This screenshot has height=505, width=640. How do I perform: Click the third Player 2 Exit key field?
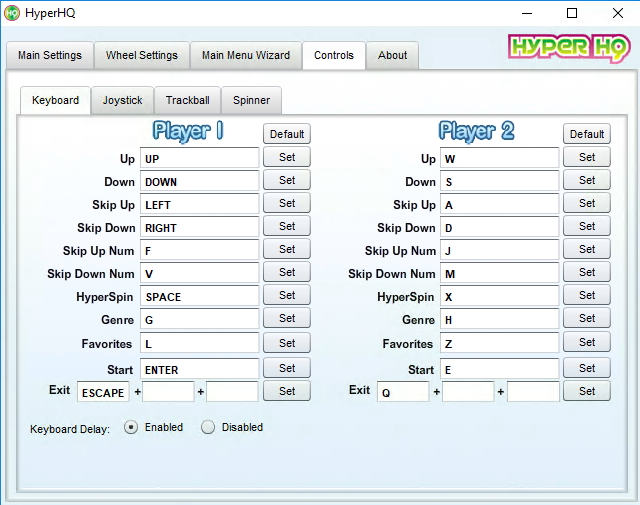tap(533, 392)
